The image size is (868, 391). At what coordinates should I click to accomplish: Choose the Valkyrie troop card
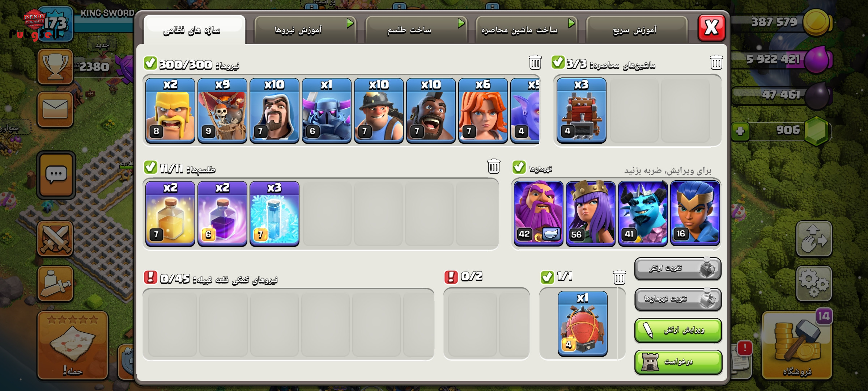point(483,110)
